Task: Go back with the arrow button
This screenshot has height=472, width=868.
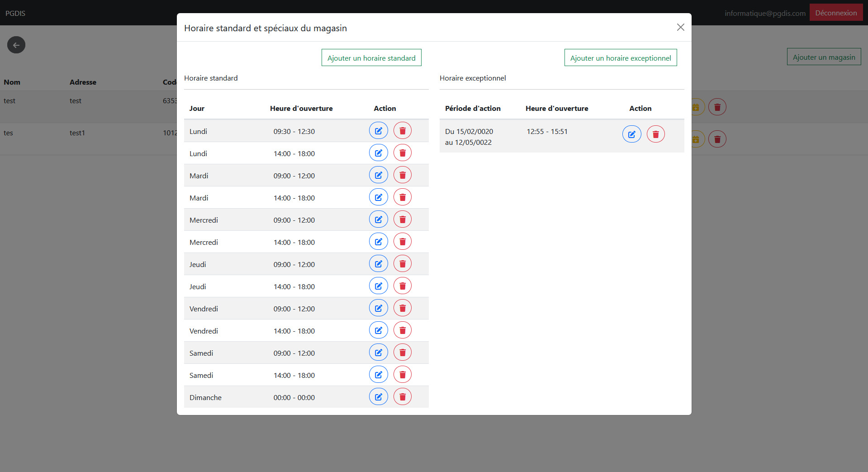Action: click(16, 45)
